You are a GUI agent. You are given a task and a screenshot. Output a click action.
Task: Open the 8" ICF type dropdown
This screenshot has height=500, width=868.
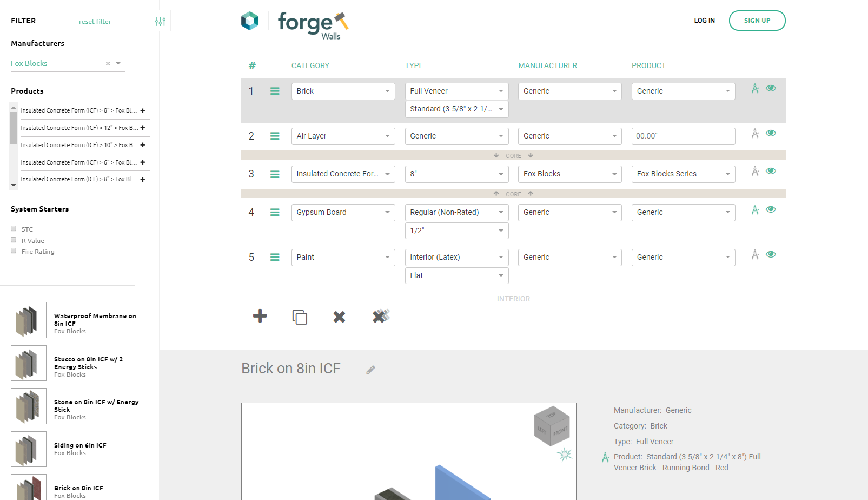pyautogui.click(x=457, y=174)
